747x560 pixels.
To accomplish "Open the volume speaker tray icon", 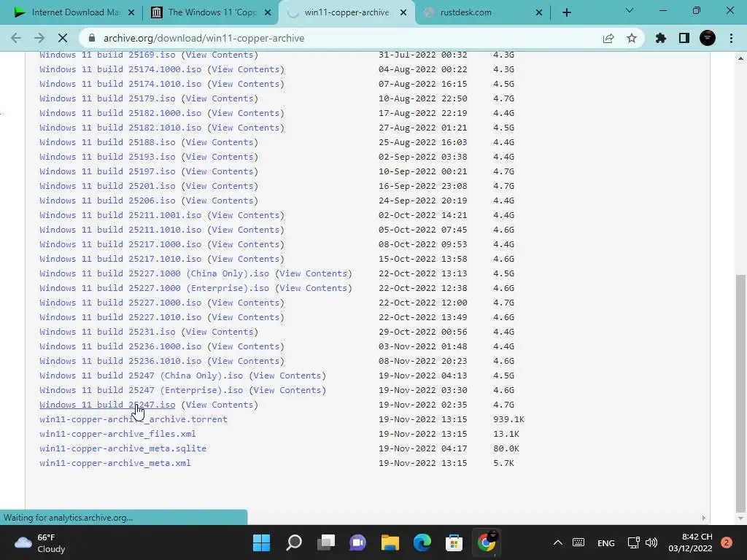I will (x=651, y=542).
